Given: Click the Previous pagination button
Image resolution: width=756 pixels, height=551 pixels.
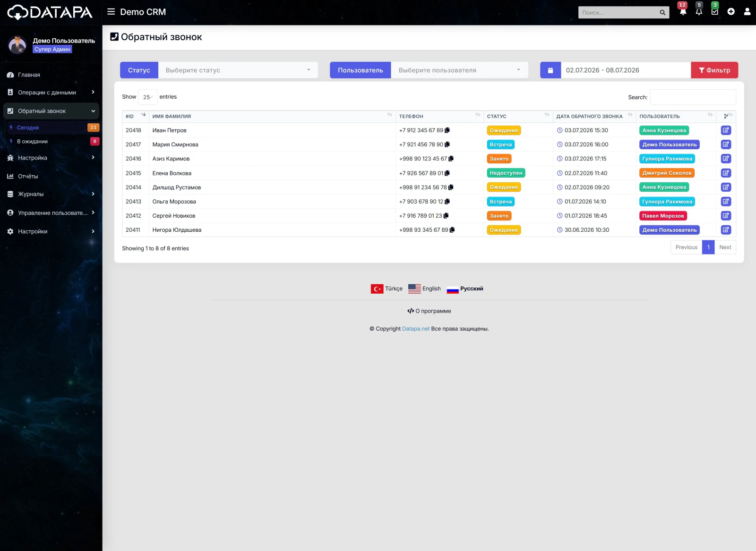Looking at the screenshot, I should pos(686,247).
